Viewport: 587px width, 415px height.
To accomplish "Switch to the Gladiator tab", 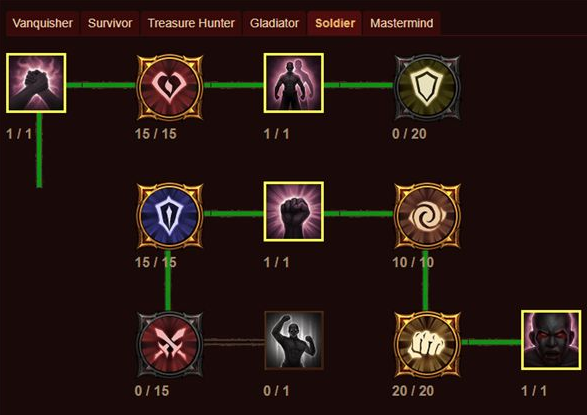I will coord(274,23).
